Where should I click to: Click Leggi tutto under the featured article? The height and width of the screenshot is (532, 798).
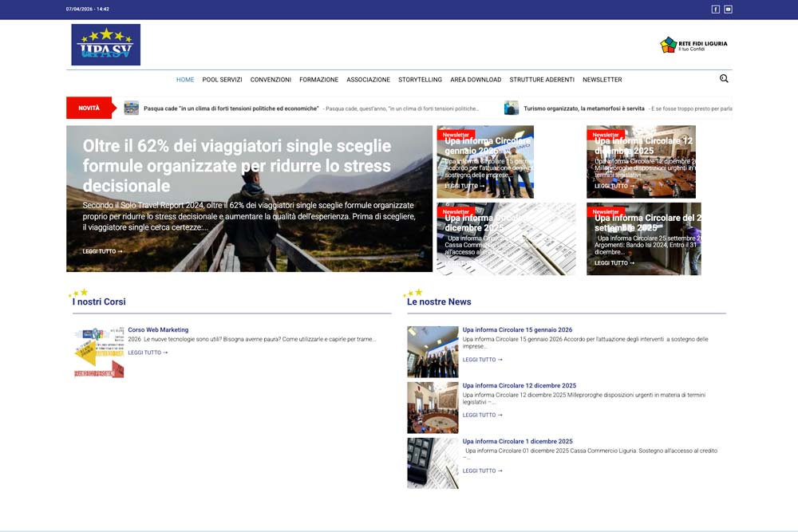point(102,251)
